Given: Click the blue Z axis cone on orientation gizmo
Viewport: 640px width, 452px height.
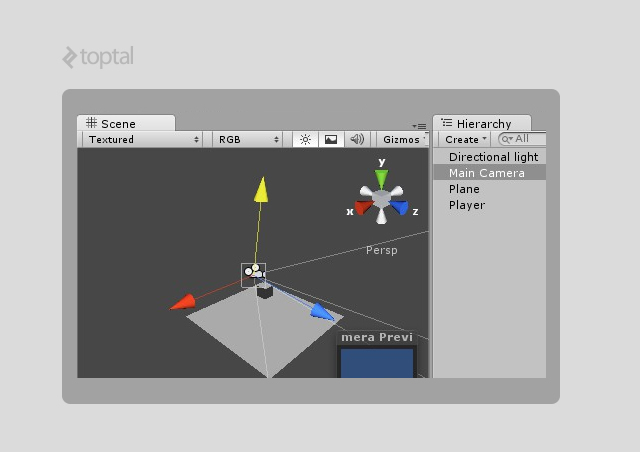Looking at the screenshot, I should pos(400,207).
